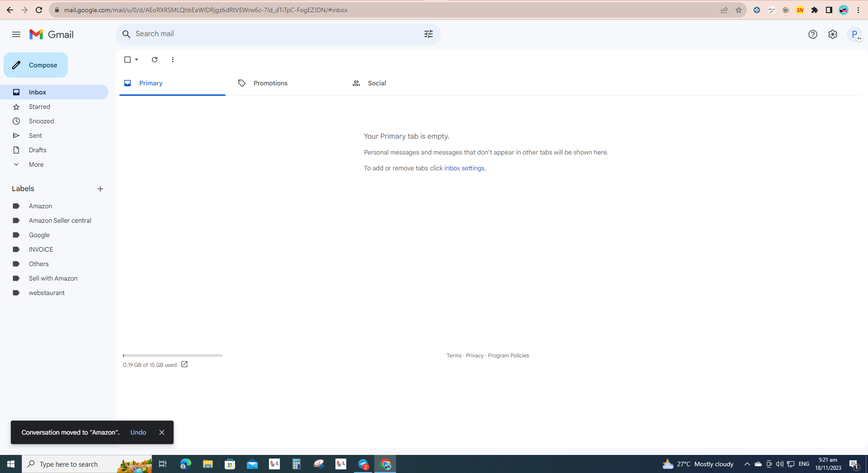The width and height of the screenshot is (868, 473).
Task: Open the Amazon label
Action: (54, 206)
